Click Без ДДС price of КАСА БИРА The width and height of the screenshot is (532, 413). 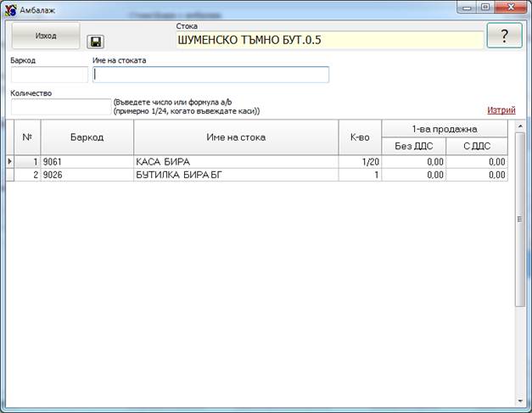[x=413, y=162]
